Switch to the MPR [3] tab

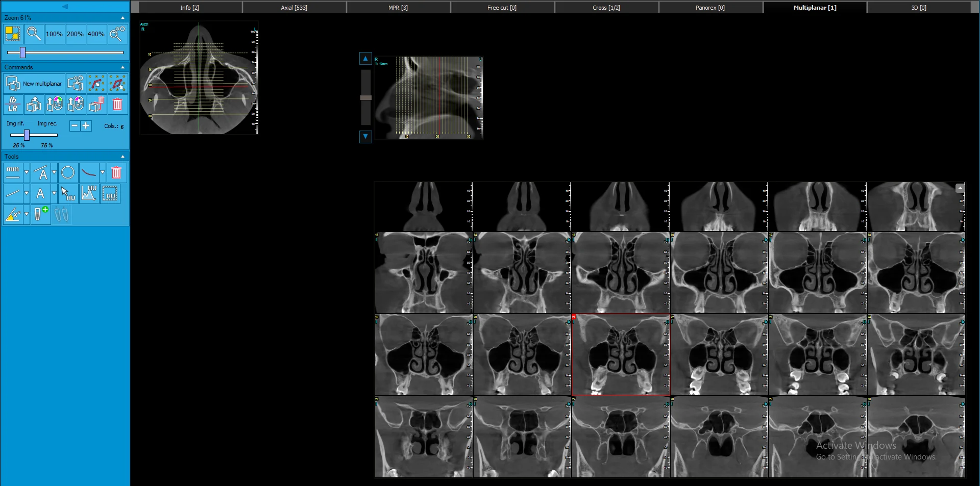coord(398,8)
